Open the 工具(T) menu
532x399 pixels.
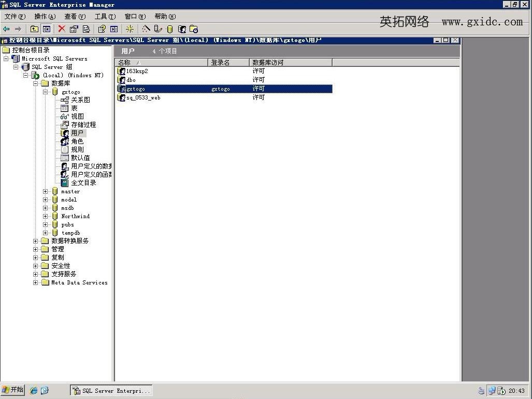pyautogui.click(x=105, y=17)
